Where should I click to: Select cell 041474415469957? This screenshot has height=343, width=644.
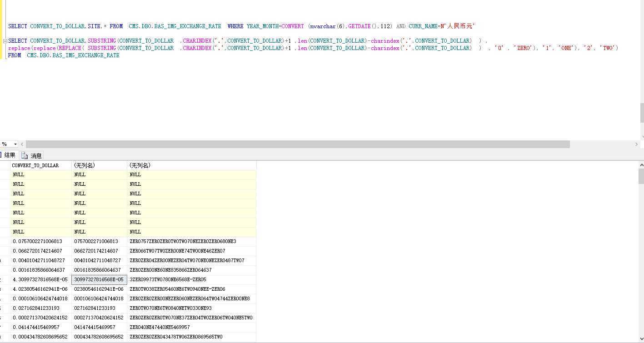click(x=99, y=327)
